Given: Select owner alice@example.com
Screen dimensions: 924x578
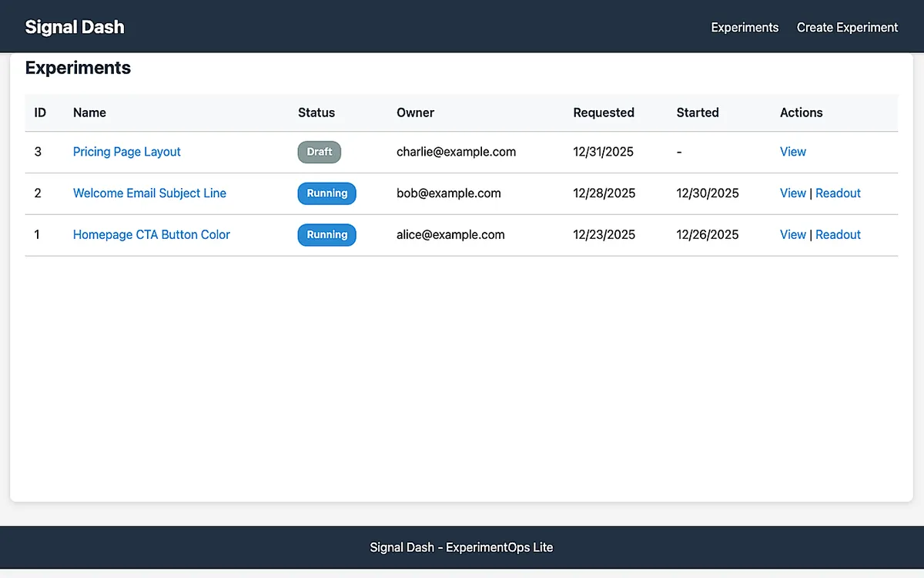Looking at the screenshot, I should [450, 235].
